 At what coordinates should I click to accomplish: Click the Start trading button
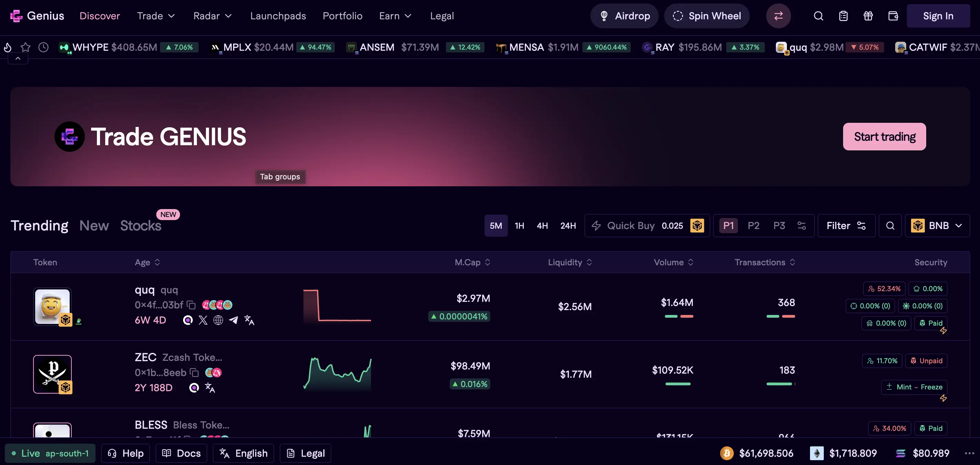(x=884, y=137)
